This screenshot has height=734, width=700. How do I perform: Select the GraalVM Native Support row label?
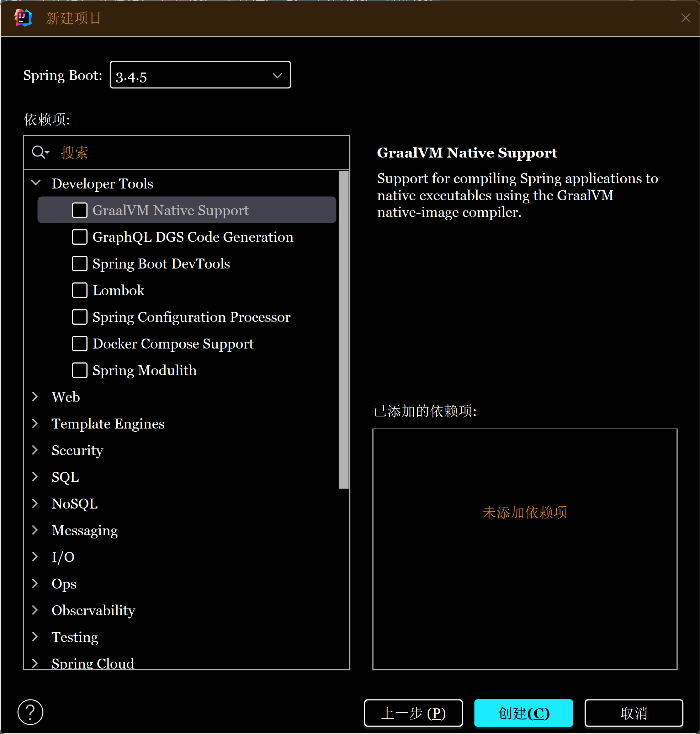[170, 211]
